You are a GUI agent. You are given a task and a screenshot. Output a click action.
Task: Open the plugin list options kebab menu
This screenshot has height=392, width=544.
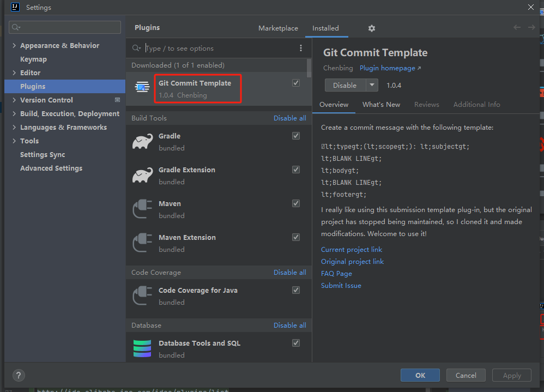pyautogui.click(x=301, y=49)
